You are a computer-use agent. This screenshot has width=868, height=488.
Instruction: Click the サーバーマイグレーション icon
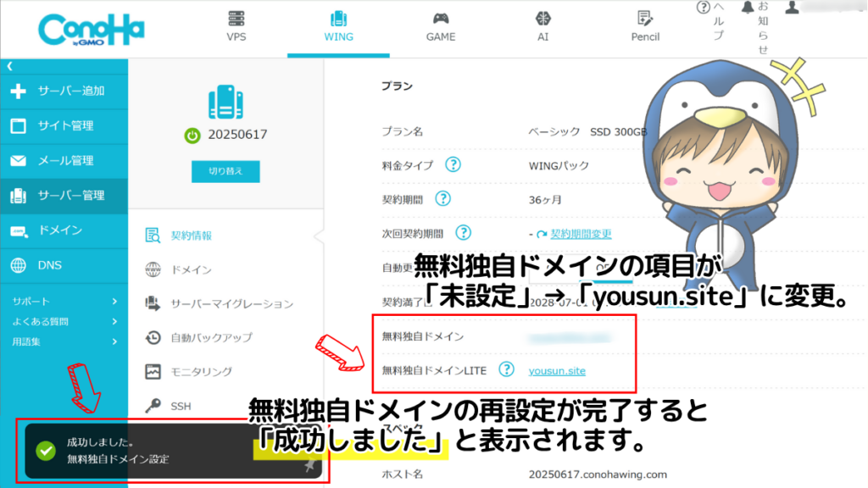point(153,304)
